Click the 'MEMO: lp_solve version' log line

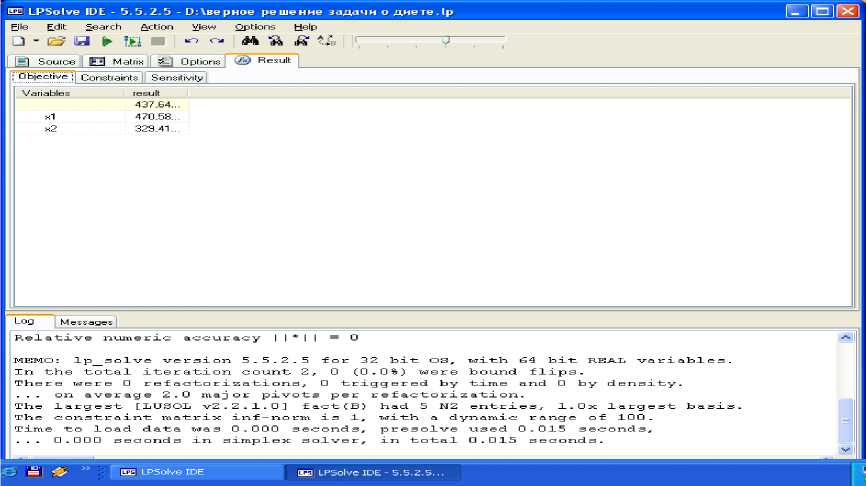[373, 360]
